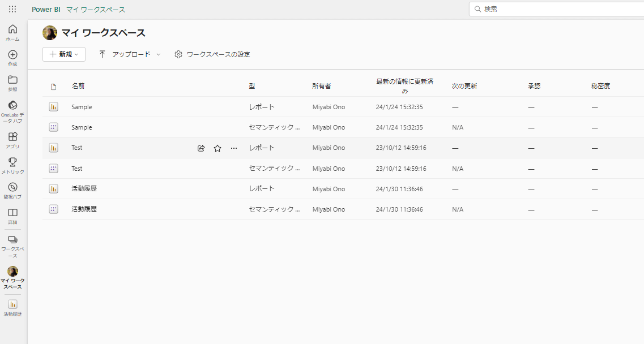Open the 活動履歴 report name link

point(84,188)
